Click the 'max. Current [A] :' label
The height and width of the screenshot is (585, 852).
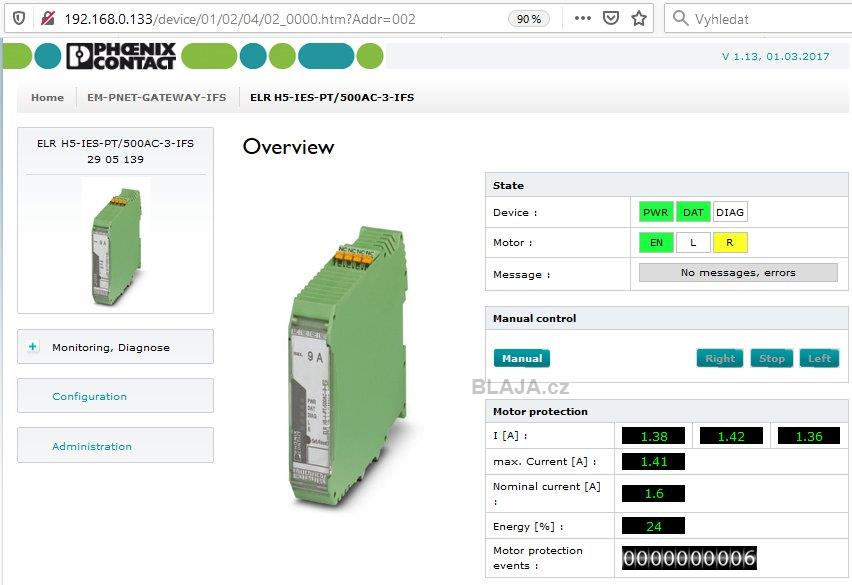(544, 462)
